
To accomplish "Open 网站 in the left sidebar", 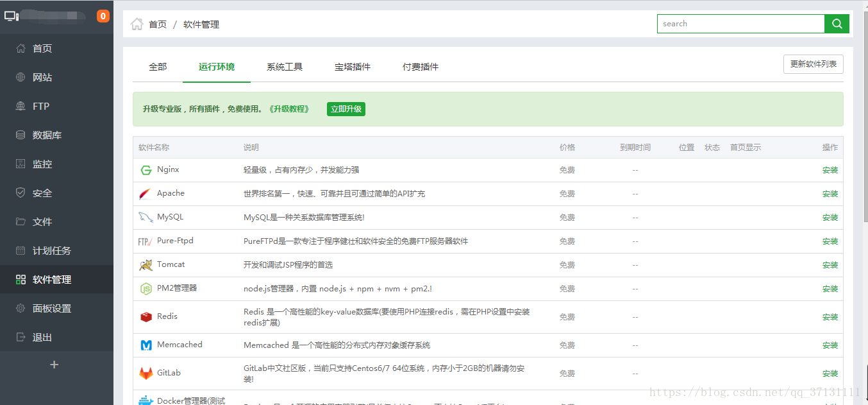I will [56, 77].
